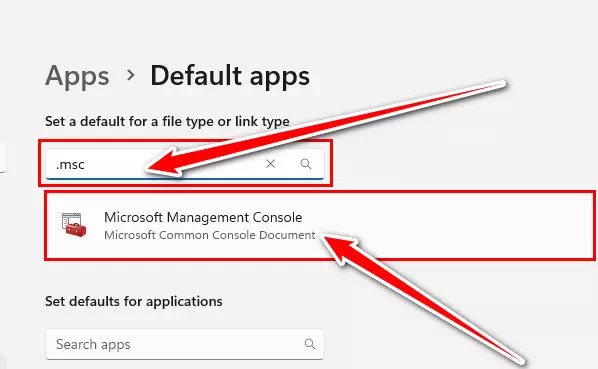This screenshot has width=598, height=369.
Task: Click 'Set defaults for applications' heading
Action: (x=133, y=301)
